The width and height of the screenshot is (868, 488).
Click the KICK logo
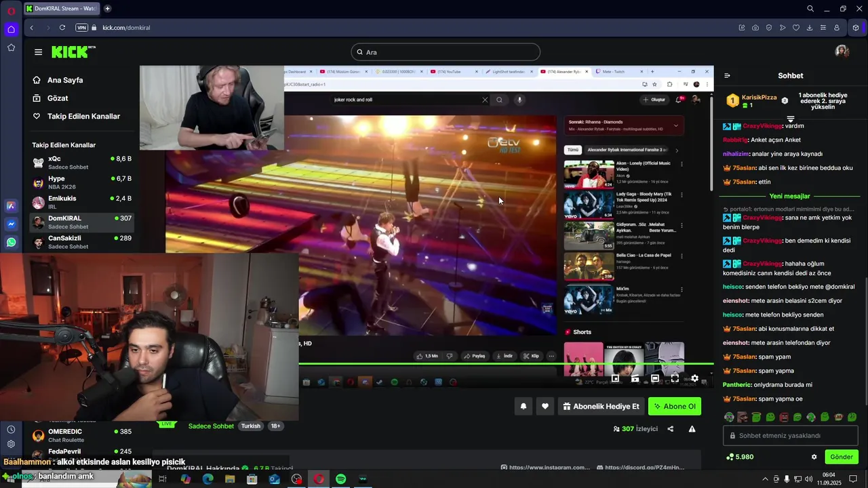click(x=73, y=52)
